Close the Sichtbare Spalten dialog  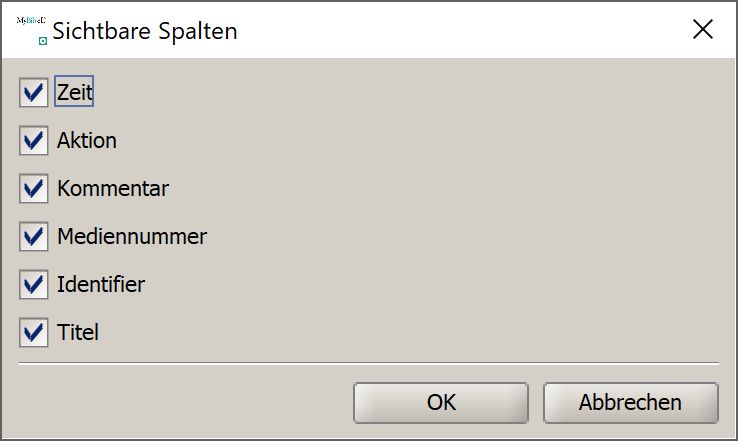click(x=703, y=29)
